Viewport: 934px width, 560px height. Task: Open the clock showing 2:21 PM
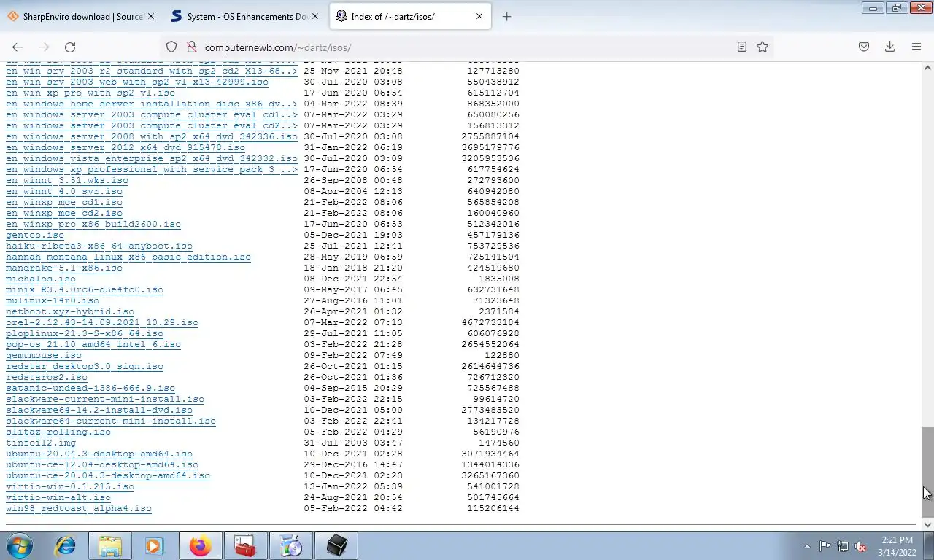897,546
